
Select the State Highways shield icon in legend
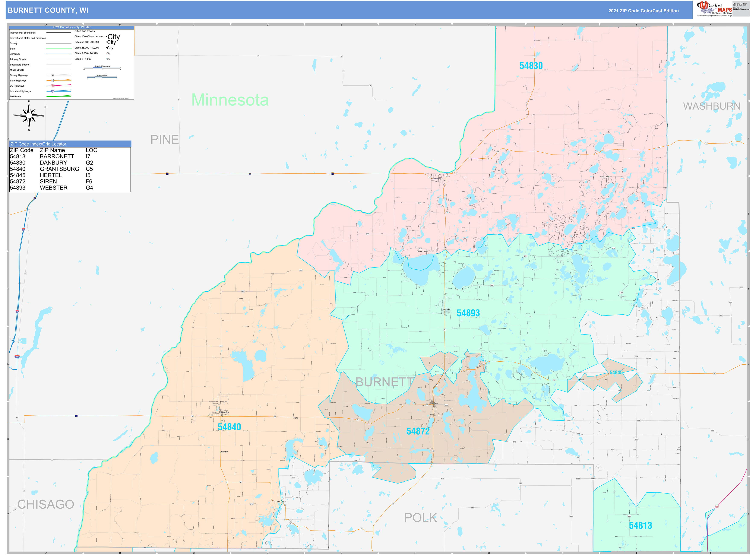pyautogui.click(x=53, y=81)
